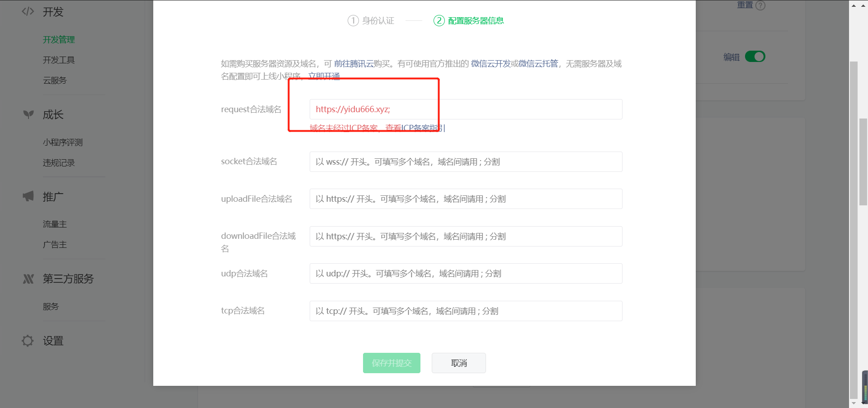
Task: Click the 域名未经过ICP备案 error message
Action: pyautogui.click(x=344, y=128)
